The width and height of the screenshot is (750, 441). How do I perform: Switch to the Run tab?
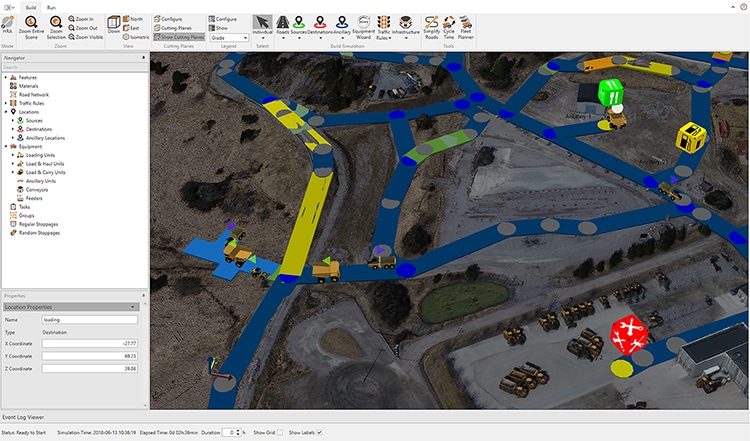51,8
